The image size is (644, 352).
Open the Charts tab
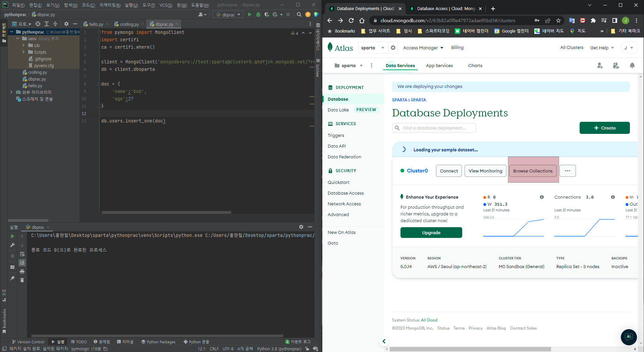coord(475,65)
